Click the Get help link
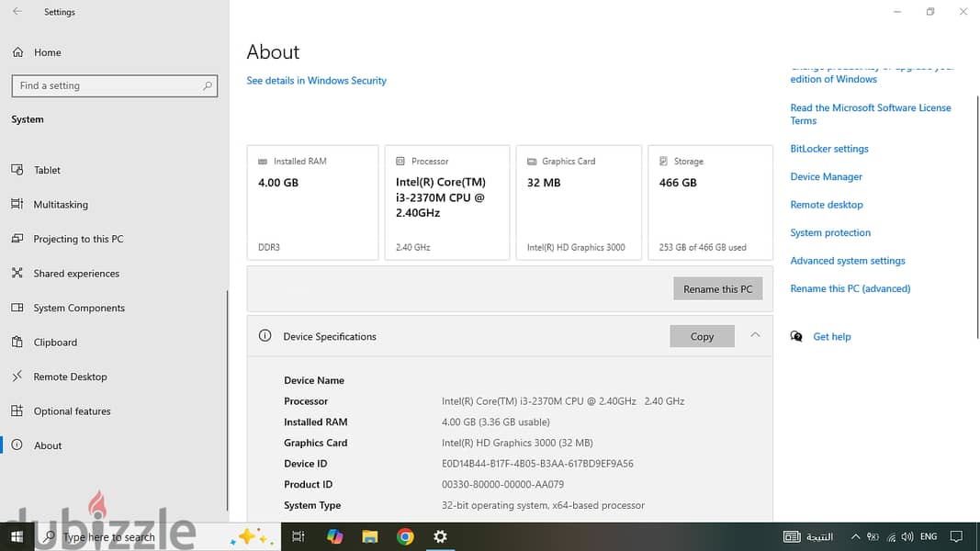980x551 pixels. click(831, 337)
